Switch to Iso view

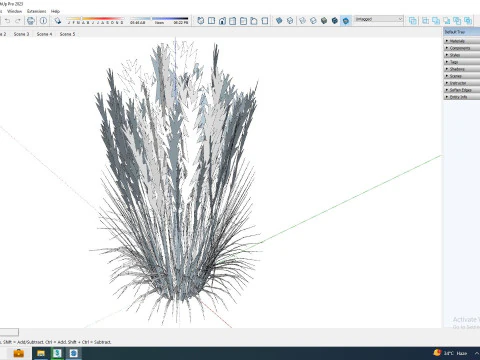point(200,21)
